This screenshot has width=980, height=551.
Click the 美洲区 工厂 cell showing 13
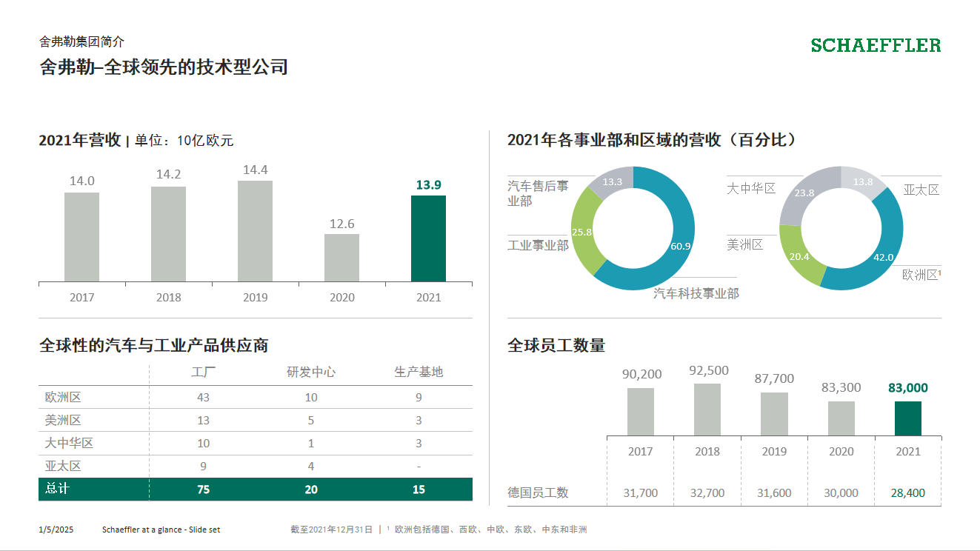click(203, 421)
